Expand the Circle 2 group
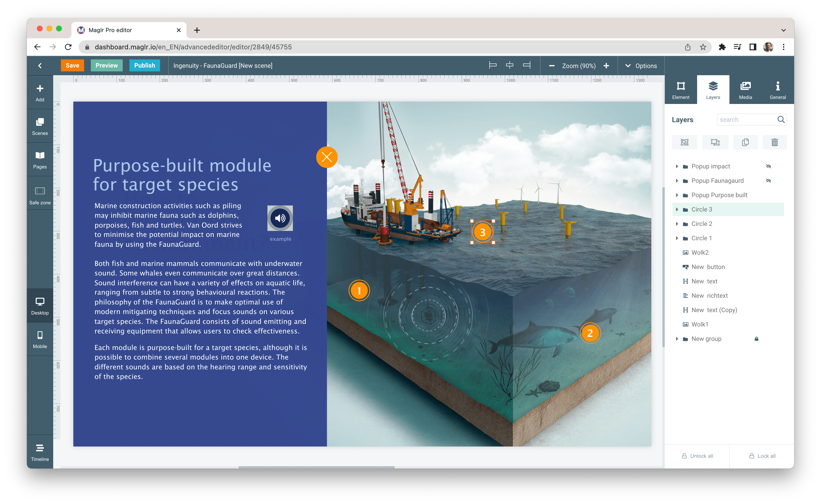This screenshot has width=821, height=504. click(x=676, y=223)
